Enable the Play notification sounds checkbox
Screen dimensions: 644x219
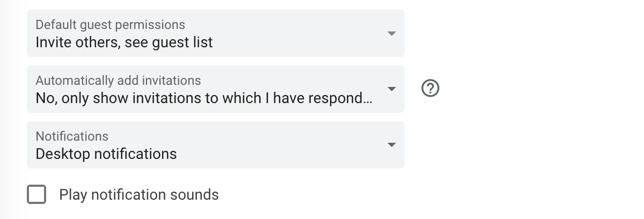coord(36,194)
